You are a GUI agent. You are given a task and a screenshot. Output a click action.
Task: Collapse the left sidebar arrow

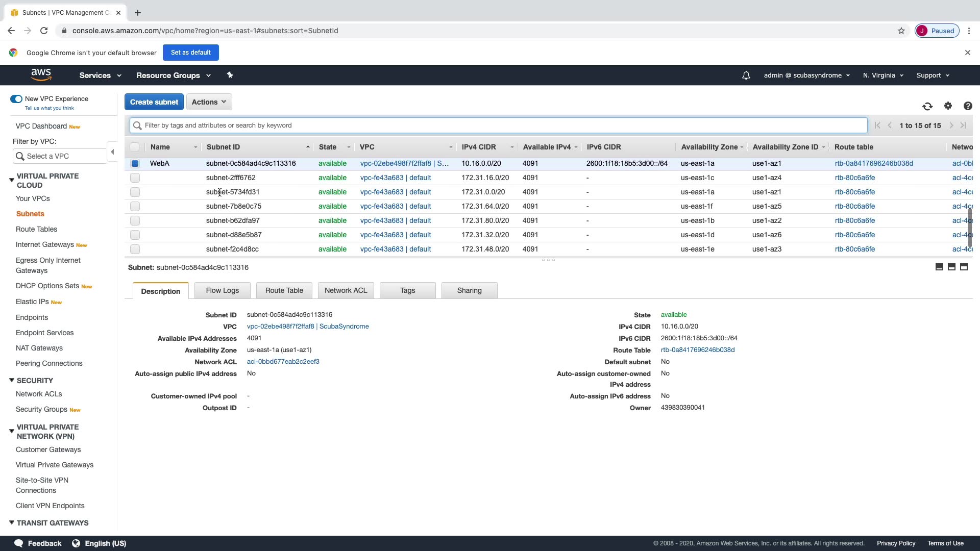click(x=112, y=152)
